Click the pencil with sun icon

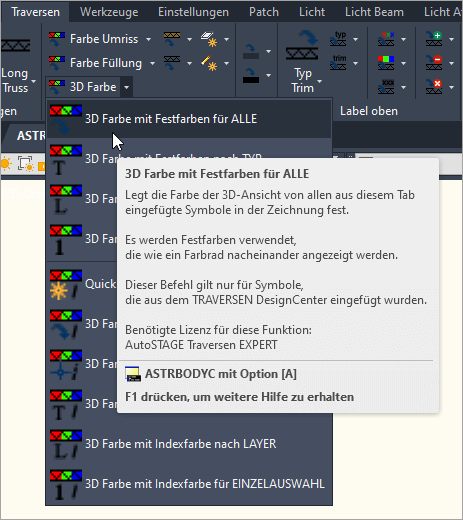(209, 63)
